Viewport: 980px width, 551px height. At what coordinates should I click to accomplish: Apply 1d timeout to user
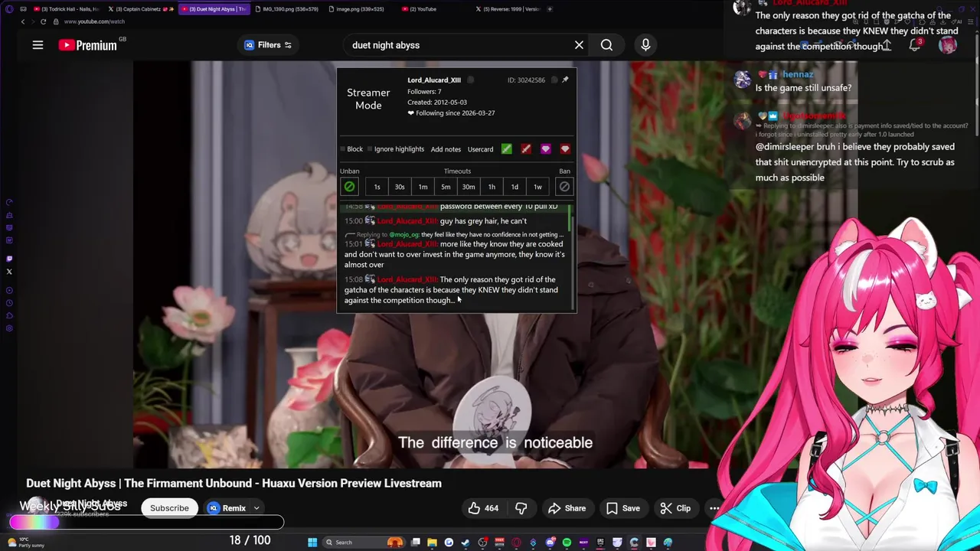pos(514,187)
